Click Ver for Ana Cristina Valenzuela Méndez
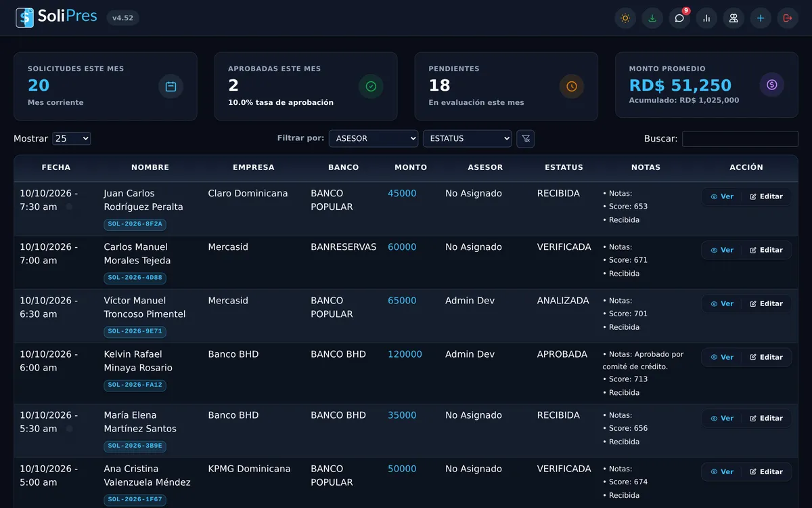Screen dimensions: 812x508 [722, 472]
